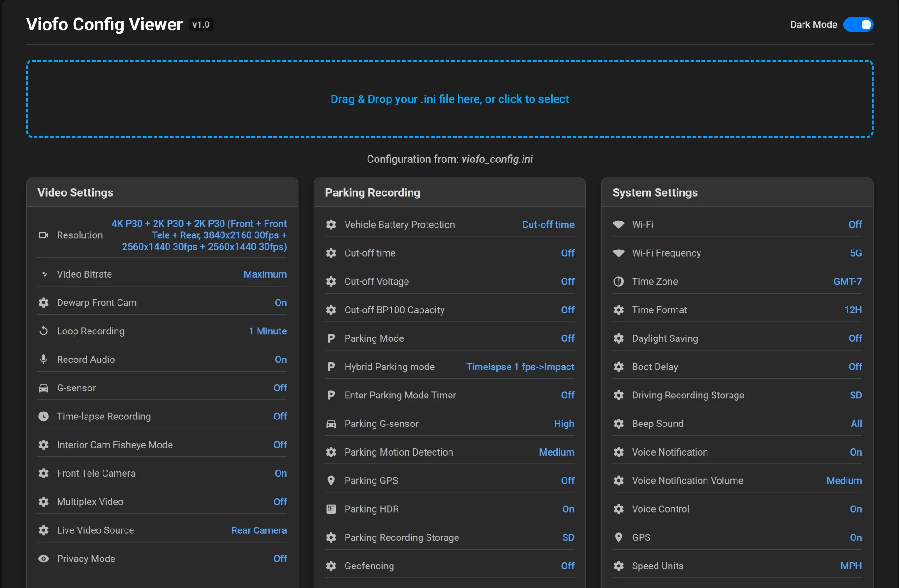Click the loop arrow icon for Loop Recording
The width and height of the screenshot is (899, 588).
click(44, 331)
